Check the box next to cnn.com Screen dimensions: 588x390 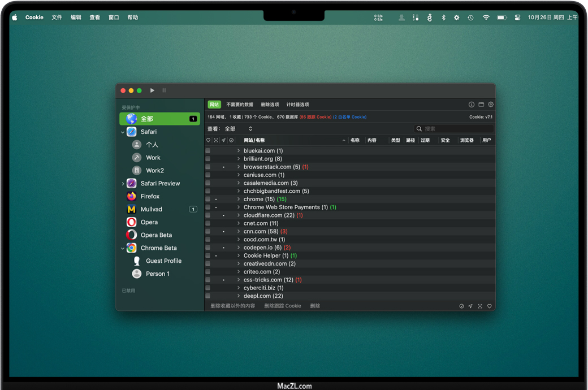[x=208, y=232]
